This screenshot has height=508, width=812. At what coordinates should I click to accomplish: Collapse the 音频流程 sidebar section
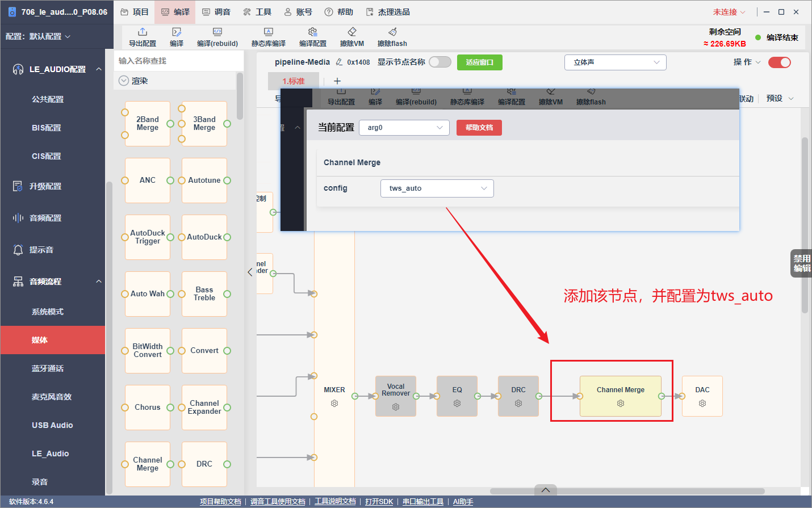99,282
